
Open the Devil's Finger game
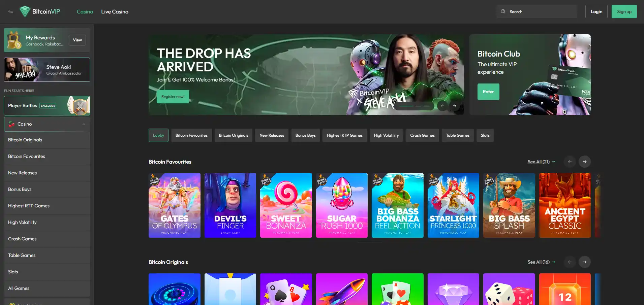230,205
